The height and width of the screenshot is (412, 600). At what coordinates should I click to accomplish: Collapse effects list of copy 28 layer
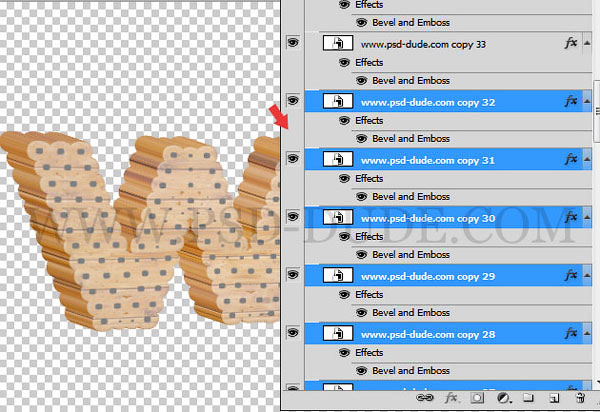[x=587, y=334]
